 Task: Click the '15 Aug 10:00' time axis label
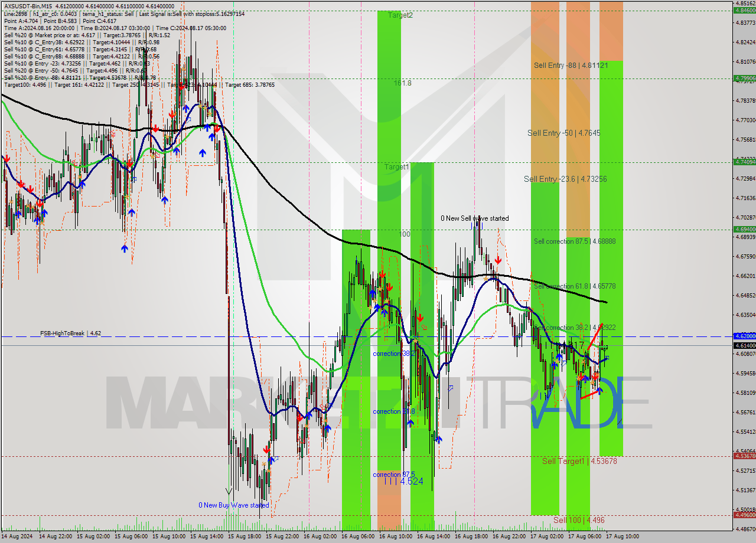[x=169, y=537]
